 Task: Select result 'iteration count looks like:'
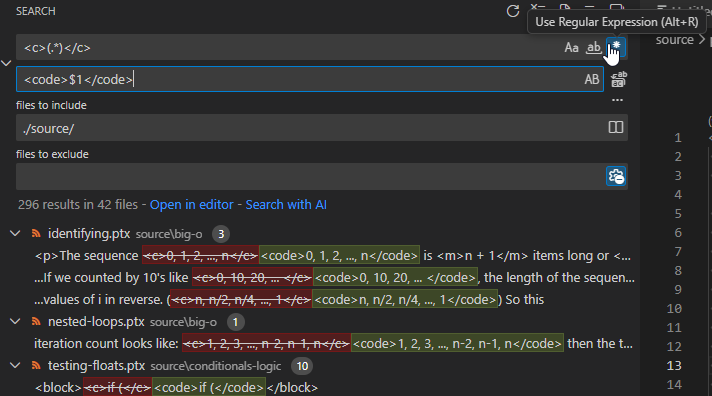pos(333,343)
